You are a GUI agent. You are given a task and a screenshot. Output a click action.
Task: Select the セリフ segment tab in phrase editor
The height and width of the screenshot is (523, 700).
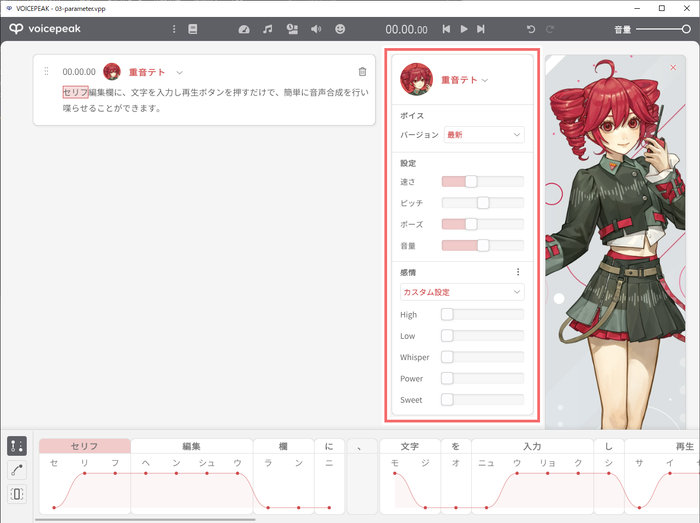coord(85,446)
